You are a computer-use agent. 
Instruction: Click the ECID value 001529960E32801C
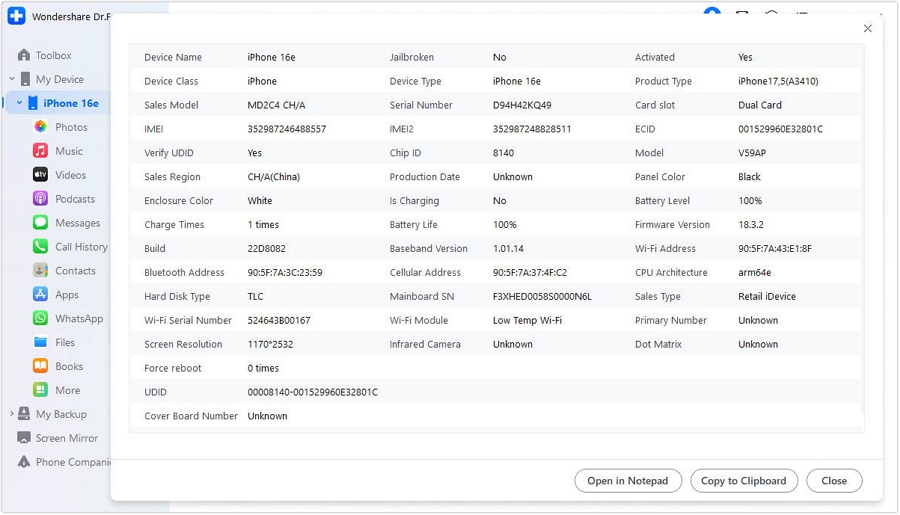pos(781,129)
